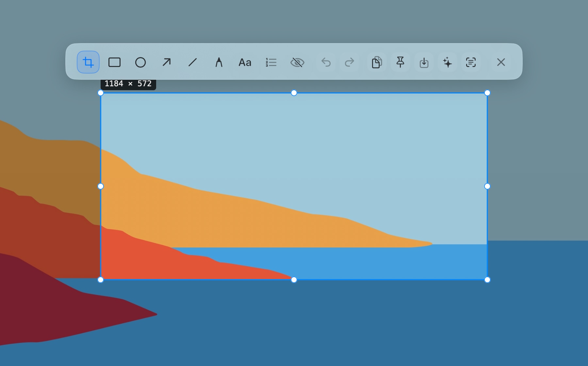Click the left-middle selection handle
The height and width of the screenshot is (366, 588).
[x=101, y=186]
